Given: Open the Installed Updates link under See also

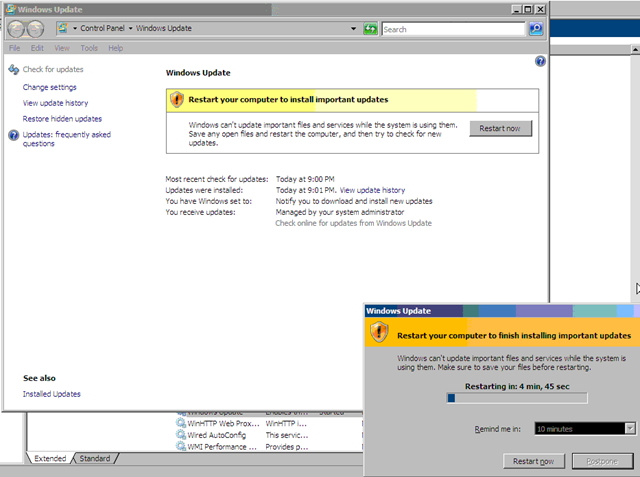Looking at the screenshot, I should click(x=51, y=394).
